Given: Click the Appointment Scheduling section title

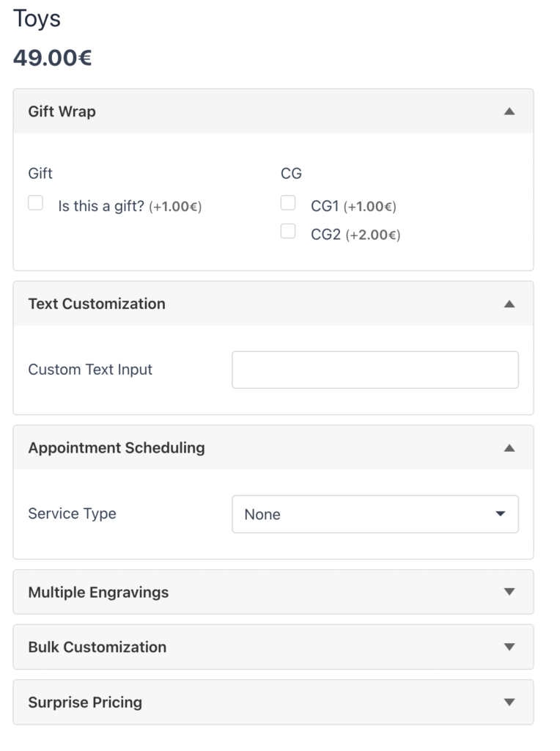Looking at the screenshot, I should tap(117, 448).
